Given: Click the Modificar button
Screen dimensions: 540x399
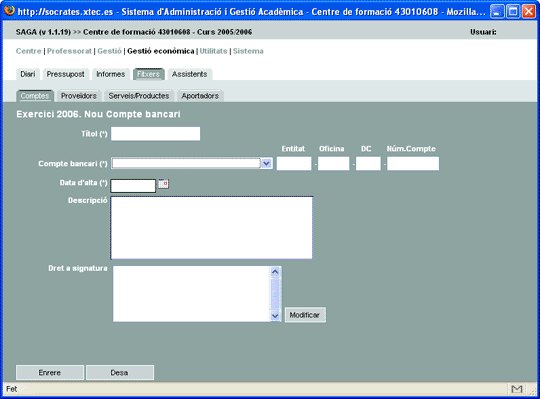Looking at the screenshot, I should tap(305, 315).
